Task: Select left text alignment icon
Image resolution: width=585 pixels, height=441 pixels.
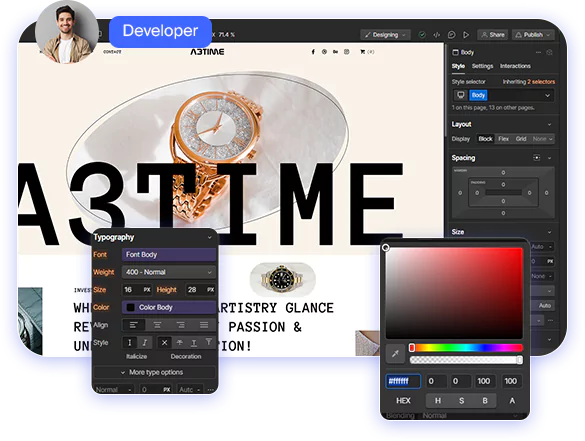Action: pyautogui.click(x=134, y=325)
